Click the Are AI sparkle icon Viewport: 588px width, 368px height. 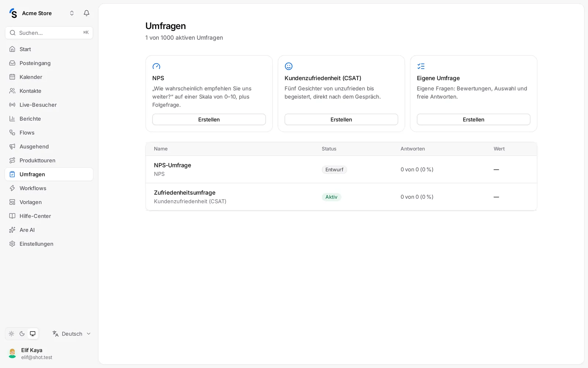pyautogui.click(x=12, y=230)
